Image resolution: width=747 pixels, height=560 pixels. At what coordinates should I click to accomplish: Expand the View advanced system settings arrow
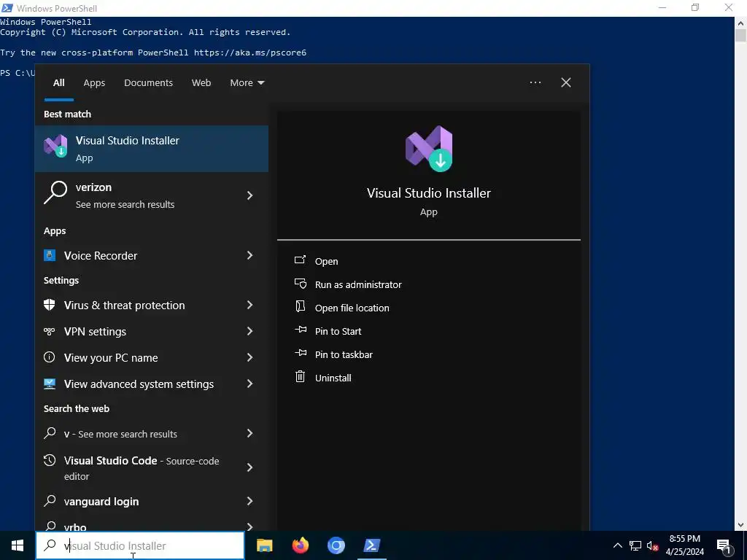(249, 384)
